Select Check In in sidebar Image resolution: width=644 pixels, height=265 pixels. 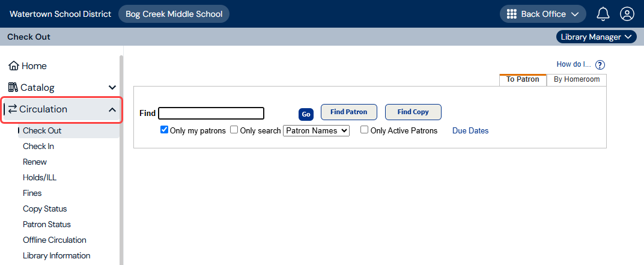coord(38,146)
